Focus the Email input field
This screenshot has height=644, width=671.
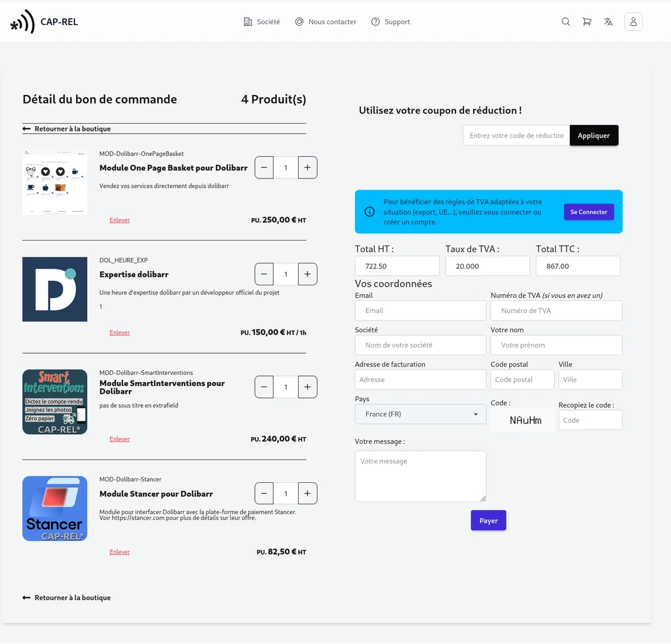pyautogui.click(x=420, y=311)
